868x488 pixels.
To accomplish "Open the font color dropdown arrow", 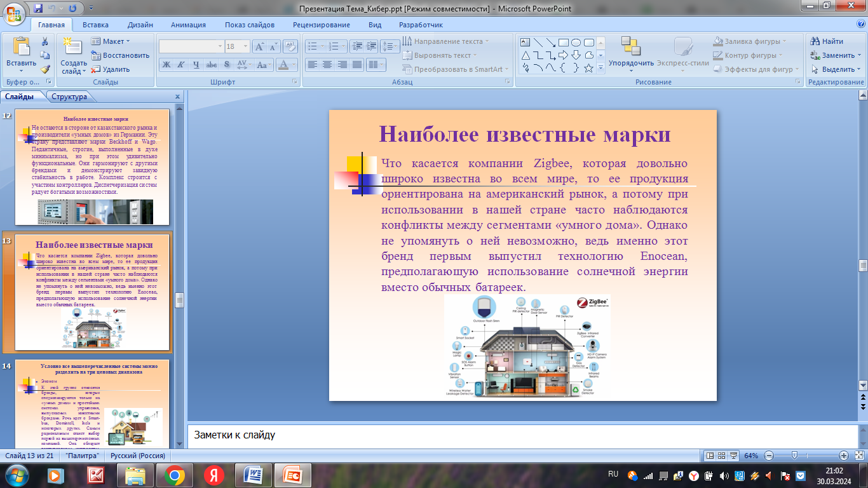I will 294,64.
